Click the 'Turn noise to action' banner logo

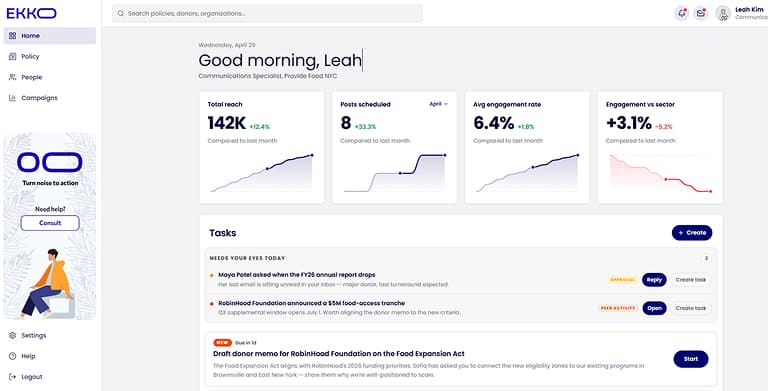pos(50,162)
